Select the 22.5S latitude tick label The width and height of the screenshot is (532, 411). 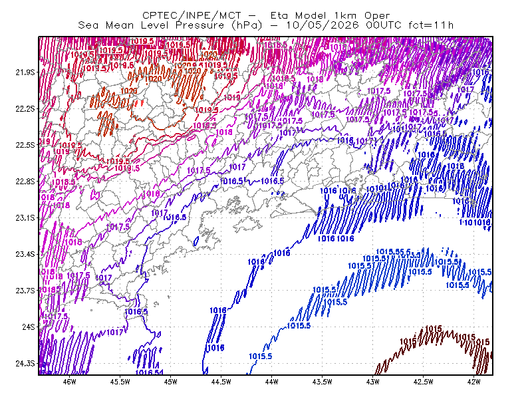click(25, 145)
